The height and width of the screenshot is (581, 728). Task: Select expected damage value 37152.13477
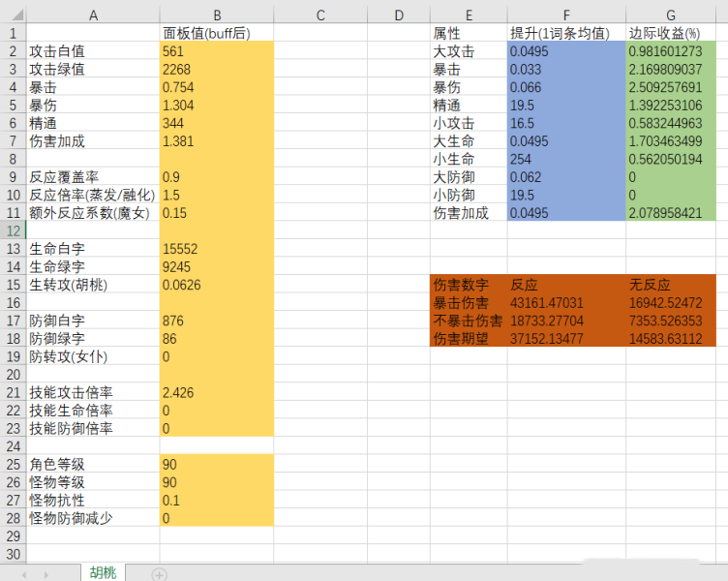click(566, 339)
